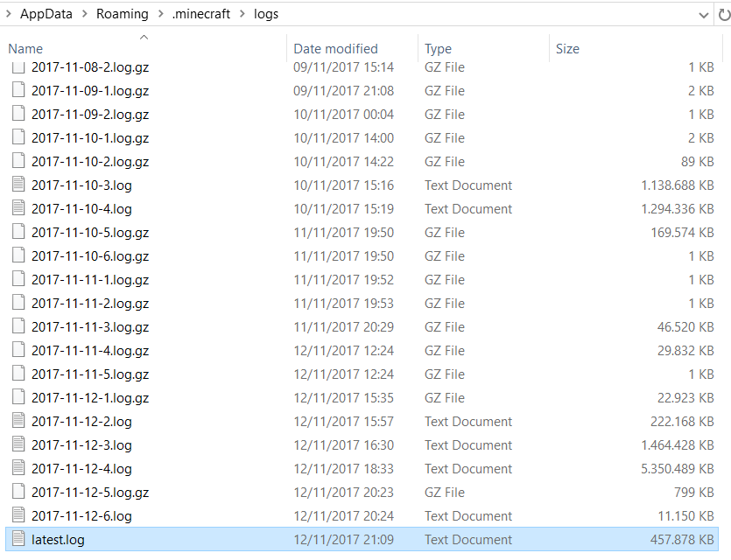Screen dimensions: 731x560
Task: Click the file icon of 2017-11-09-1.log.gz
Action: tap(18, 89)
